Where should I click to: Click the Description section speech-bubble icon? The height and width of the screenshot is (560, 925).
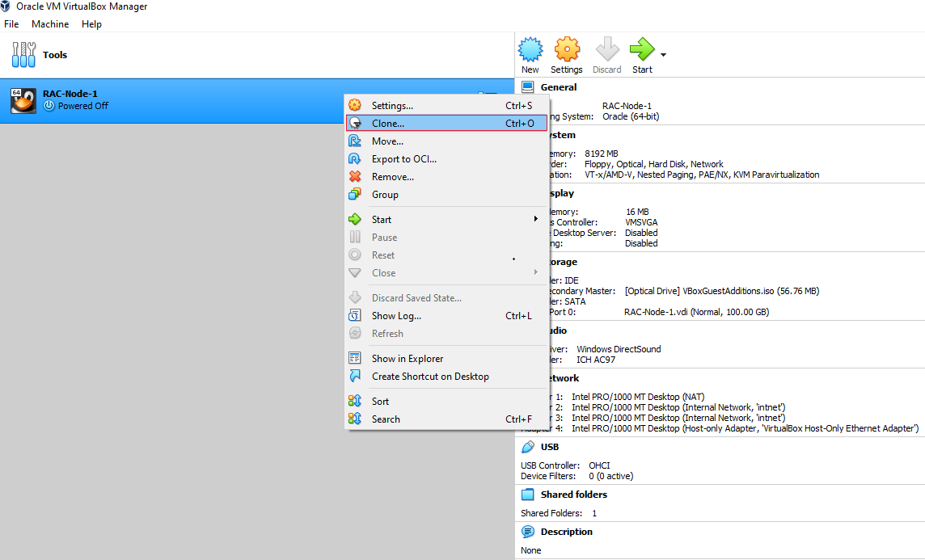click(x=528, y=532)
